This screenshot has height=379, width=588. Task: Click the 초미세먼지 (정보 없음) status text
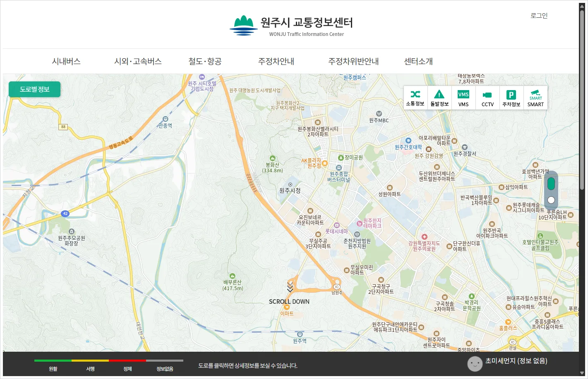(x=516, y=361)
